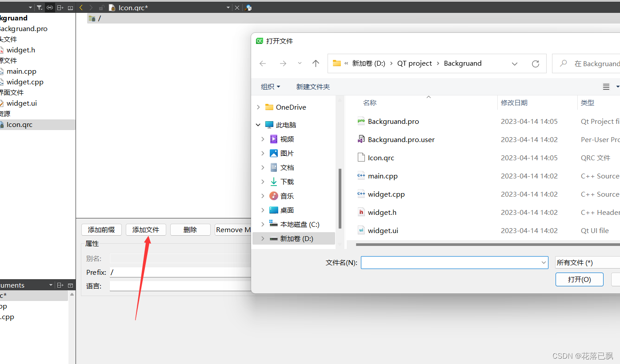
Task: Click Back arrow in the Open File dialog
Action: point(263,63)
